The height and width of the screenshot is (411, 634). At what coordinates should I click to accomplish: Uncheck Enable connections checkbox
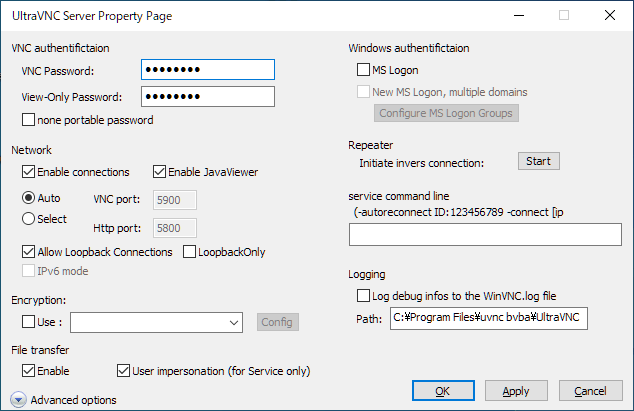(28, 172)
